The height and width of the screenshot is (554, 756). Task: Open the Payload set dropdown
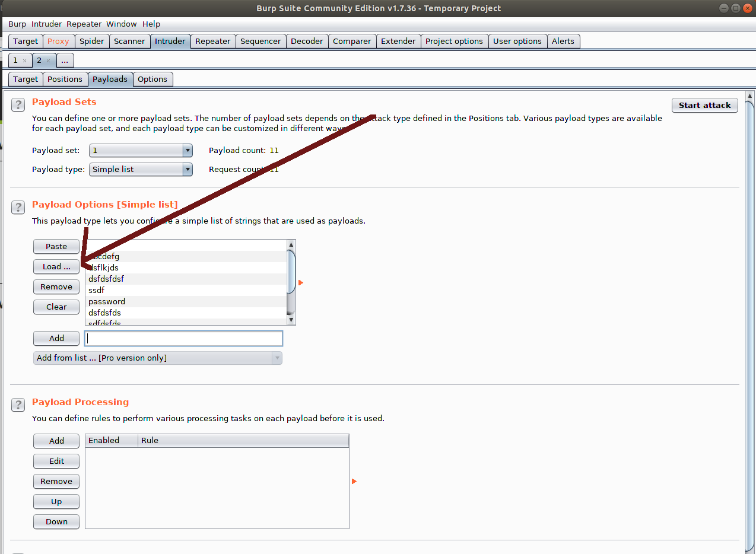coord(141,151)
